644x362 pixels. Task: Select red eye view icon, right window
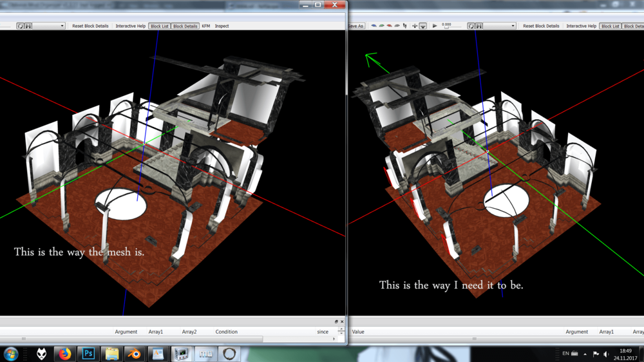[x=390, y=26]
